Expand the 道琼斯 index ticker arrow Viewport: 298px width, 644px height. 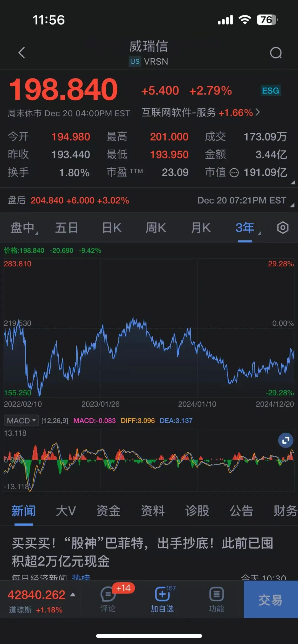[x=73, y=594]
